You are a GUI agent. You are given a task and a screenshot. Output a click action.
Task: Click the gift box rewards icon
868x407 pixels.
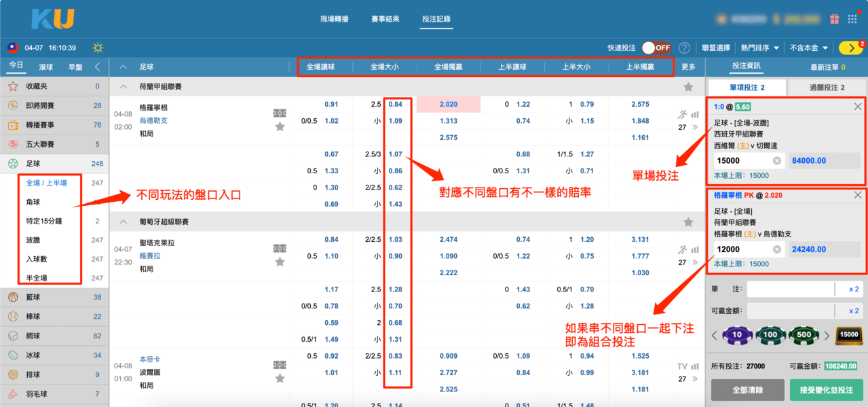834,19
